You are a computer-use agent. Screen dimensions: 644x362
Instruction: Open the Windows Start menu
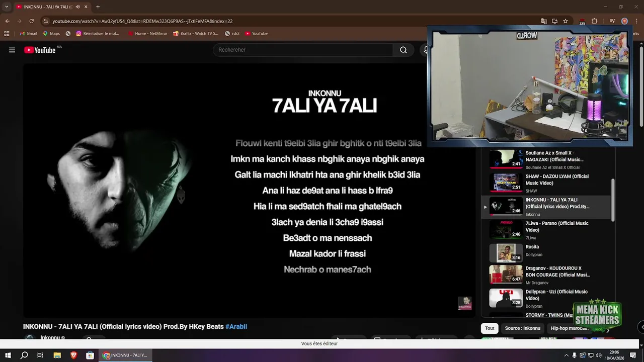pyautogui.click(x=8, y=355)
